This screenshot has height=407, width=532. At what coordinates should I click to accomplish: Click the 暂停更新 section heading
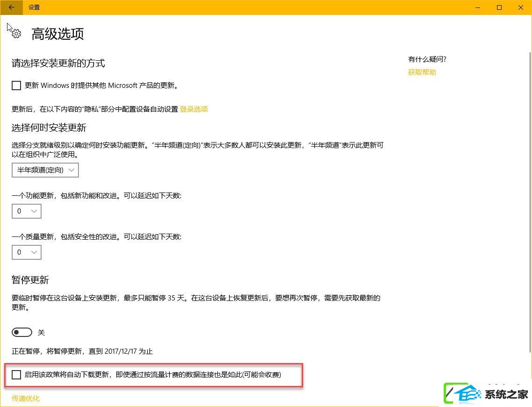tap(30, 280)
